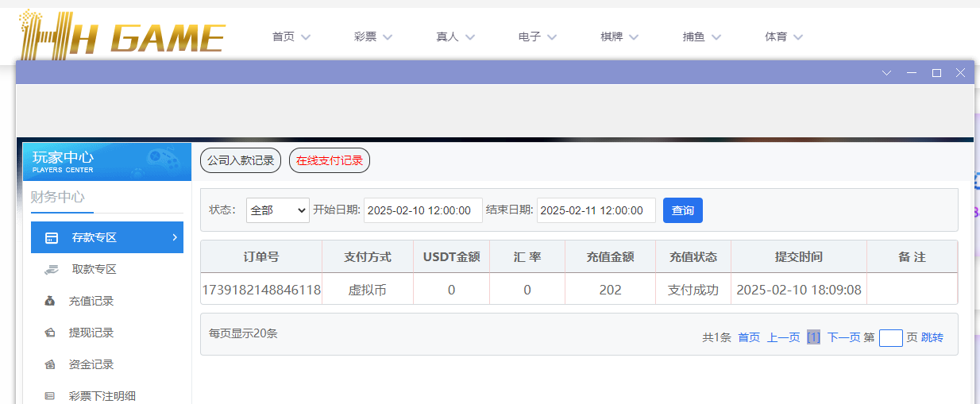The height and width of the screenshot is (404, 980).
Task: Click the 跳转 jump link
Action: 932,337
